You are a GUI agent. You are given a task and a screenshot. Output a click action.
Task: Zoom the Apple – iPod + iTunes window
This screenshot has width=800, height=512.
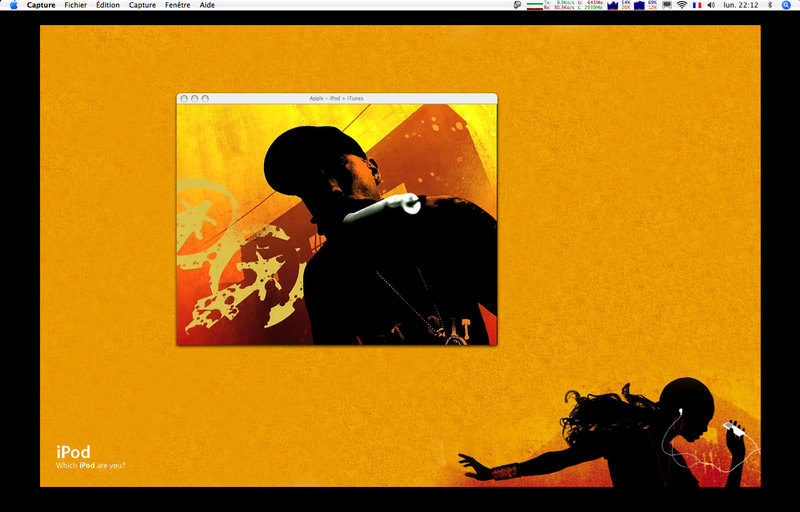(x=205, y=98)
